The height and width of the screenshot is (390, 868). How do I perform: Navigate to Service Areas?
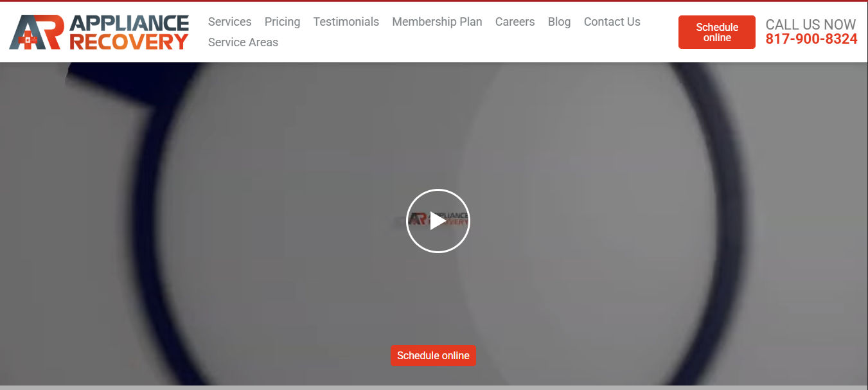pyautogui.click(x=243, y=42)
